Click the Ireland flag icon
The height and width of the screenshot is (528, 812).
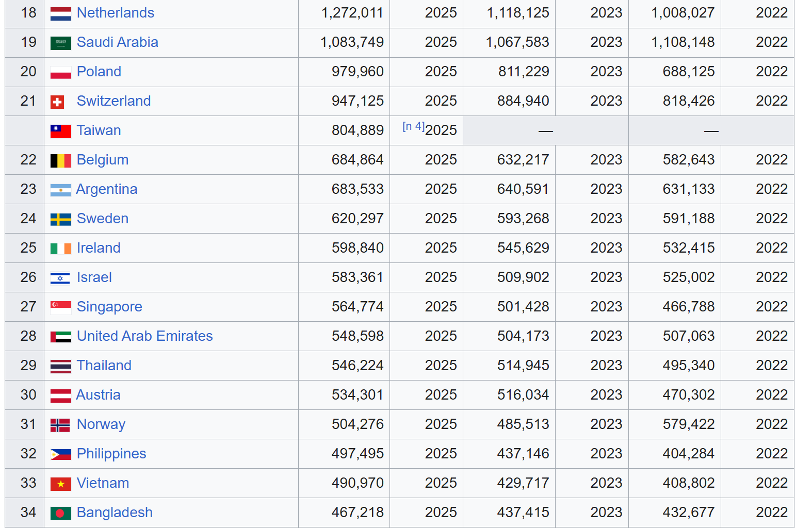click(x=60, y=249)
